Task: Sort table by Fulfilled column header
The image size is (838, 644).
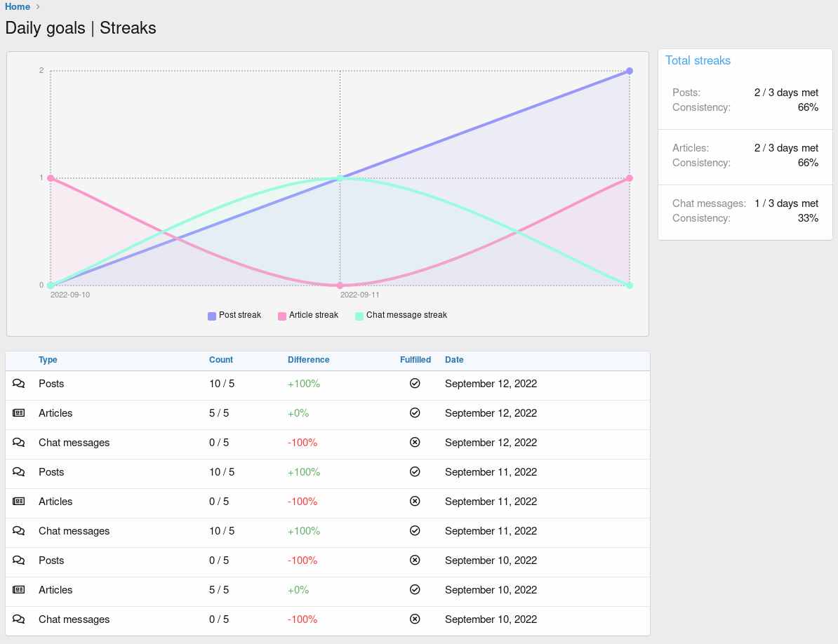Action: pos(415,360)
